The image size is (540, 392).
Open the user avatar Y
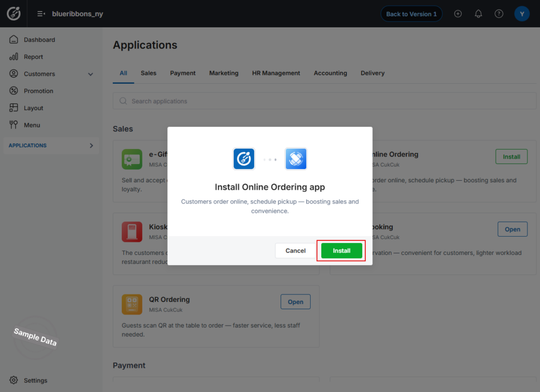click(x=522, y=14)
